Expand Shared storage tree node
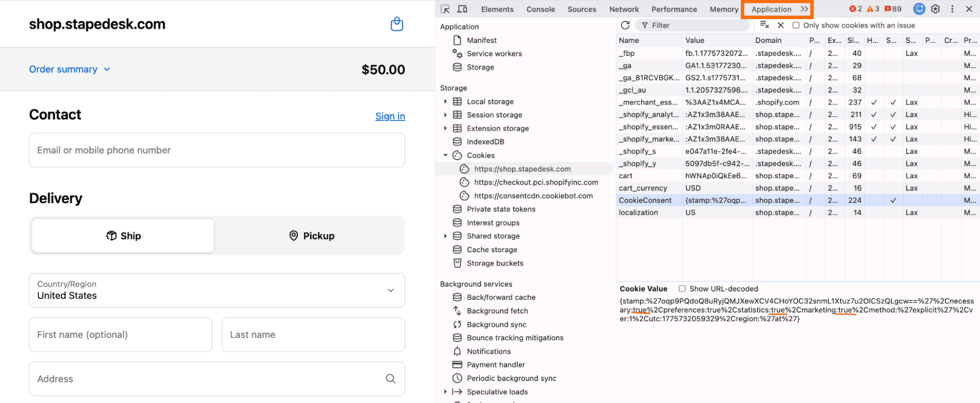 [445, 236]
